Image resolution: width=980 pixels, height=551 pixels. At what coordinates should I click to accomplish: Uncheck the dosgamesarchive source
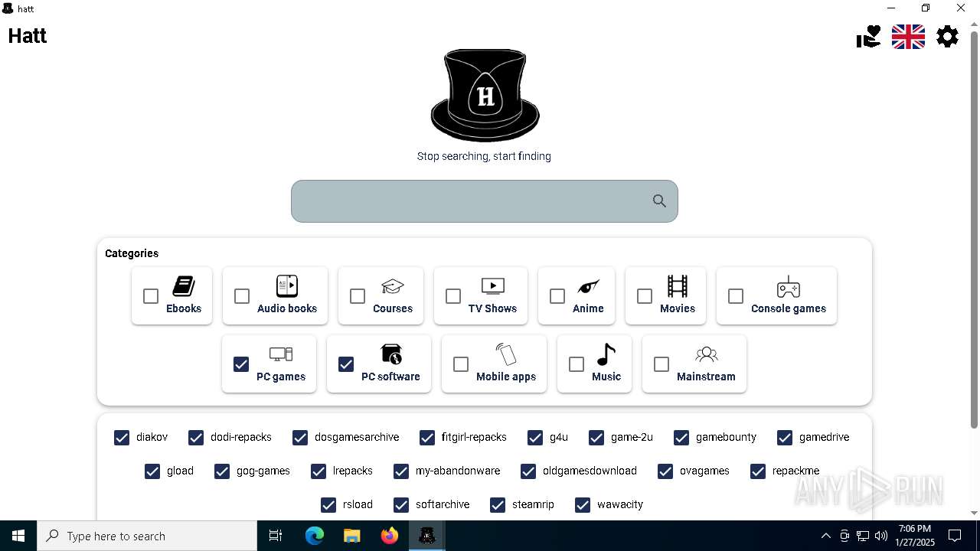[300, 437]
